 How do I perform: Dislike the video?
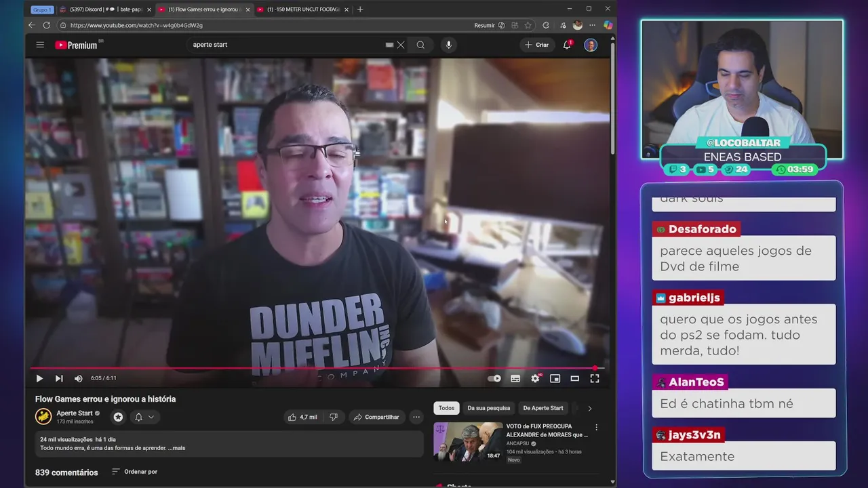click(x=334, y=417)
